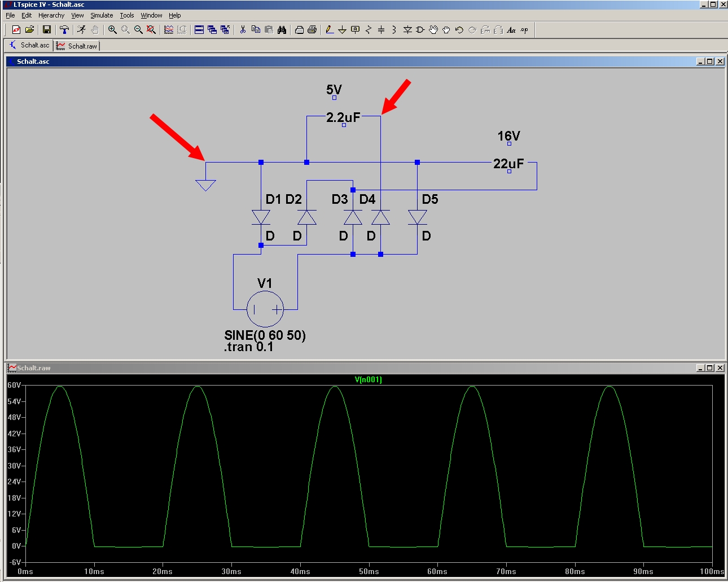Click the V1 voltage source symbol
Screen dimensions: 728x582
[265, 309]
